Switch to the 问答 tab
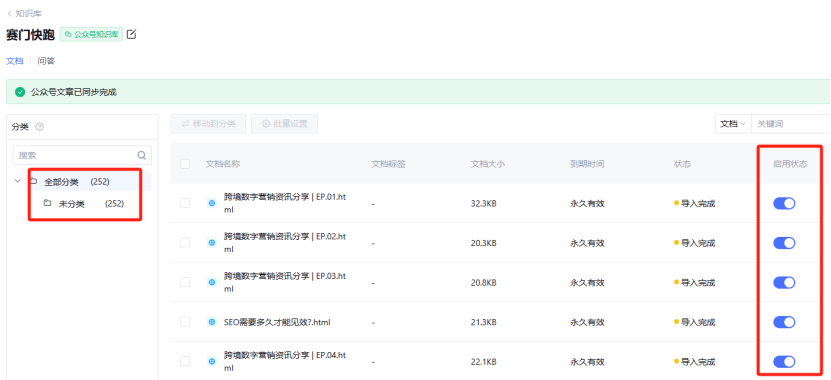 coord(46,61)
